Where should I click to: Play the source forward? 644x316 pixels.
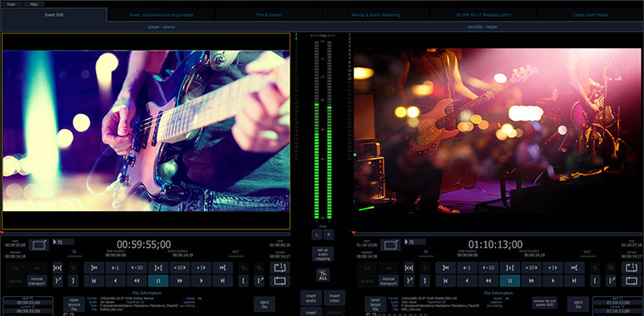(x=201, y=281)
